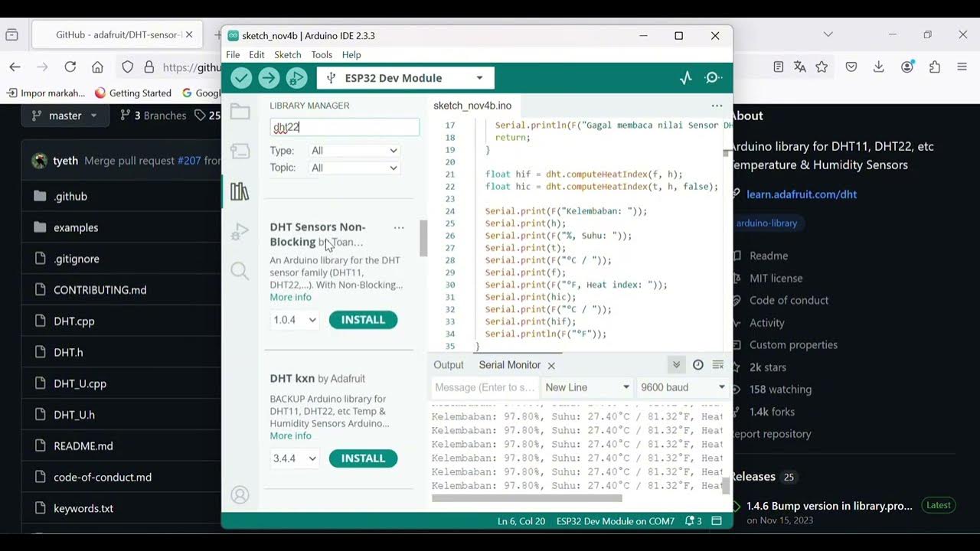Open version 3.4.4 dropdown
The image size is (980, 551).
pyautogui.click(x=295, y=458)
